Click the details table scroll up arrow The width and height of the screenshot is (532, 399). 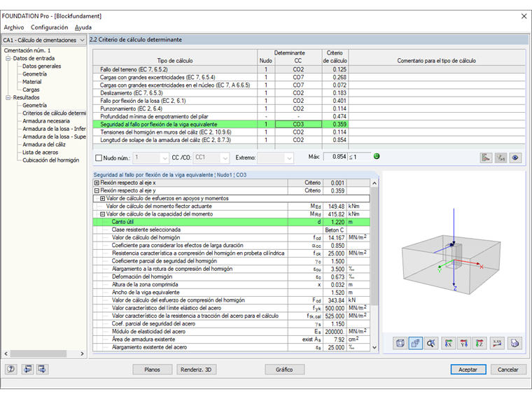tap(374, 183)
